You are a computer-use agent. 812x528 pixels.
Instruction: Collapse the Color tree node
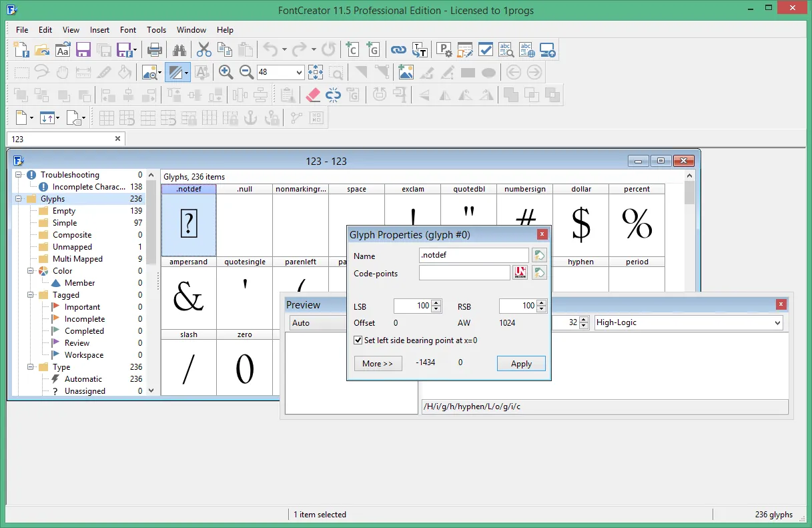[31, 271]
